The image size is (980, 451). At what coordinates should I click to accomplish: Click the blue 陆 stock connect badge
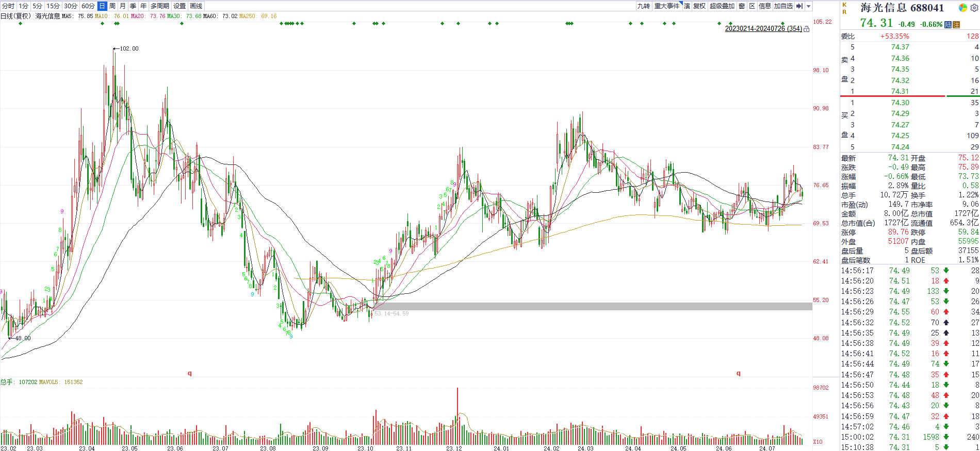(x=948, y=25)
